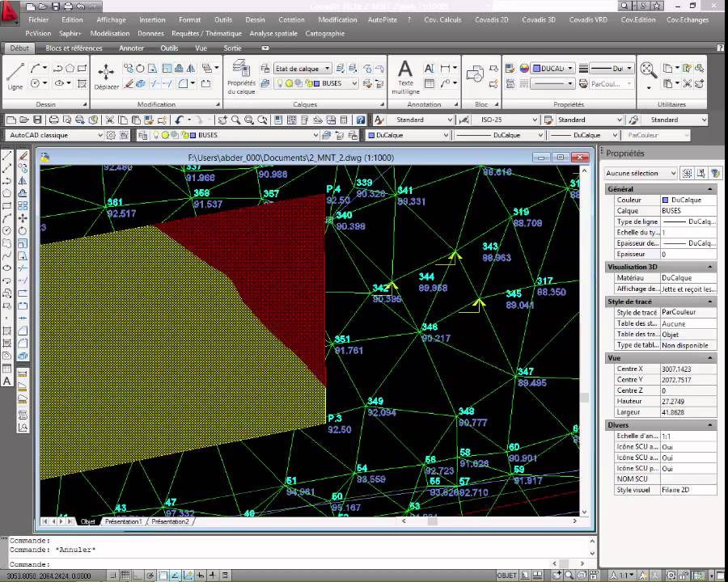Click the Déplacer move tool
Viewport: 728px width, 582px height.
pyautogui.click(x=106, y=76)
